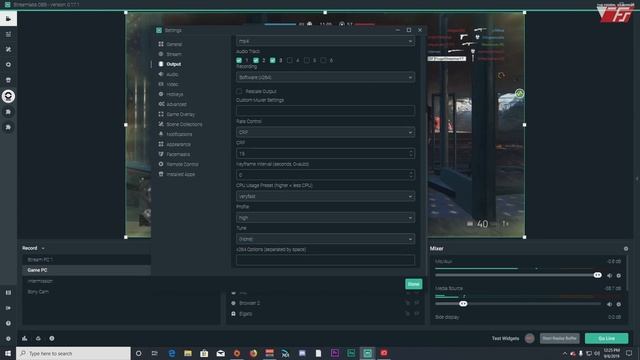
Task: Click the Cortana circle icon on taskbar
Action: tap(138, 353)
